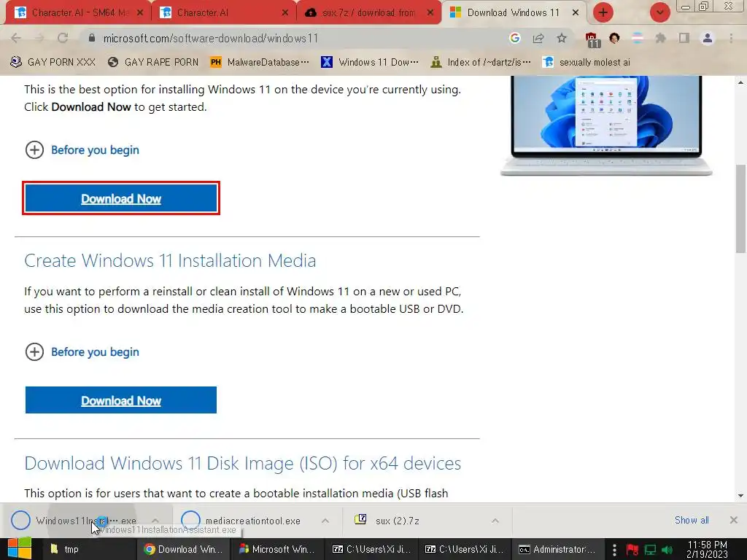This screenshot has width=747, height=560.
Task: Expand options for the sux (2).7z download
Action: [495, 521]
